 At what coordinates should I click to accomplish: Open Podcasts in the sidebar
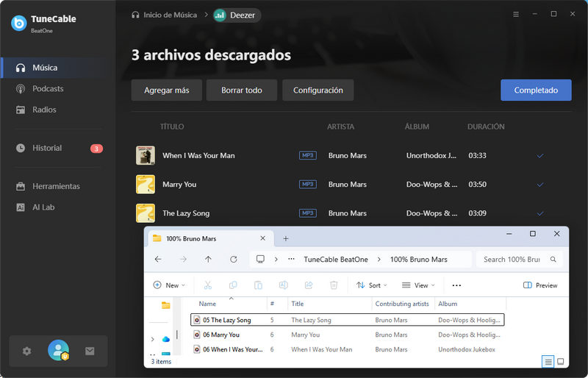click(x=48, y=89)
